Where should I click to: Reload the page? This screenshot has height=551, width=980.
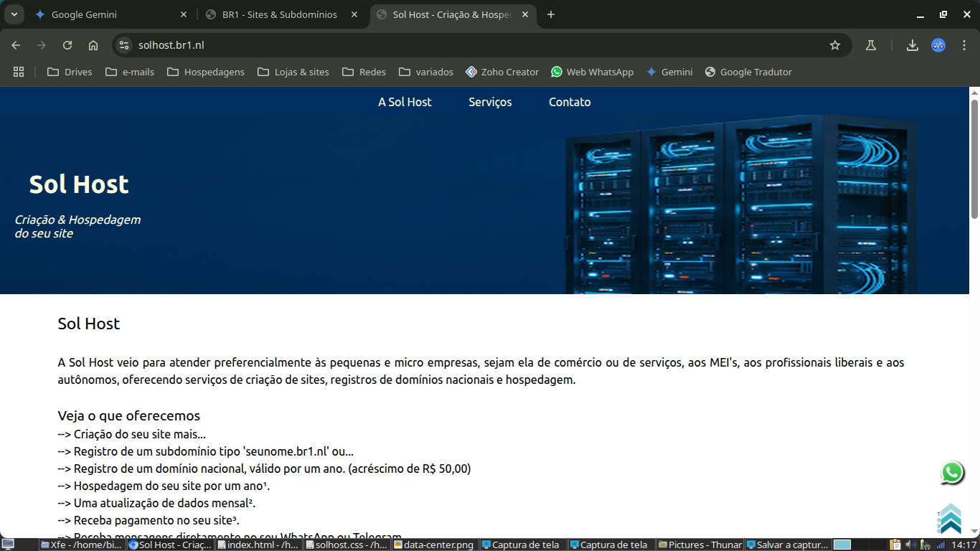(67, 45)
